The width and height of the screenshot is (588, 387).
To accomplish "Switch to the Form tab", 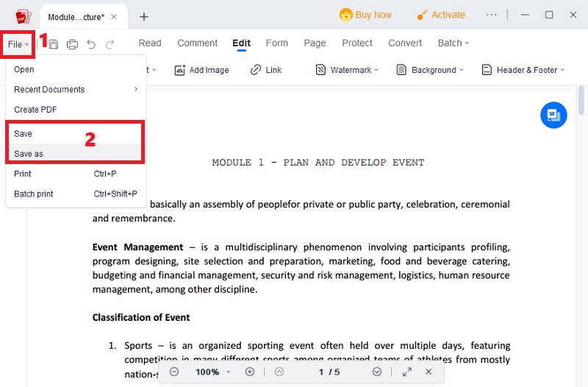I will (x=277, y=43).
